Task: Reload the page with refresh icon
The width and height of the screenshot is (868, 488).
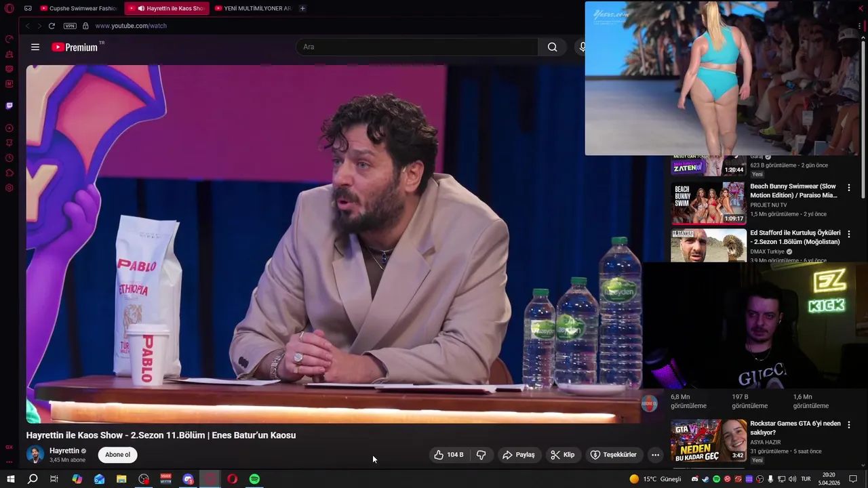Action: pos(52,26)
